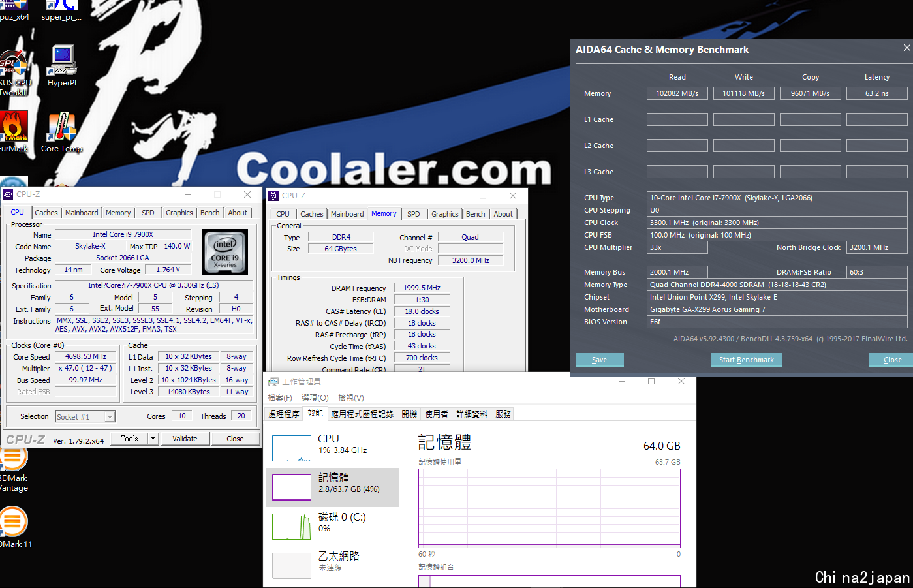This screenshot has height=588, width=913.
Task: Switch to the 處理程序 tab in Task Manager
Action: [x=284, y=414]
